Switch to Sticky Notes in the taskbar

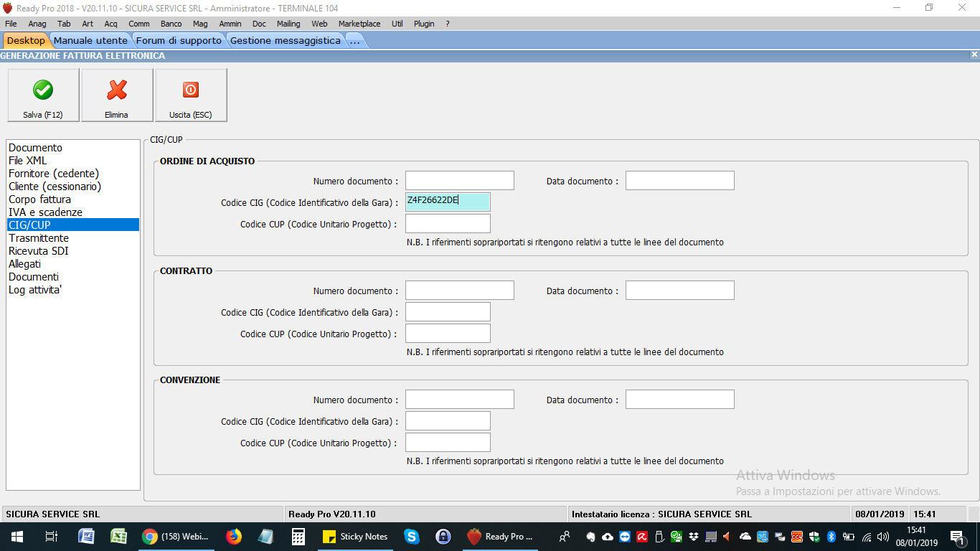[355, 537]
